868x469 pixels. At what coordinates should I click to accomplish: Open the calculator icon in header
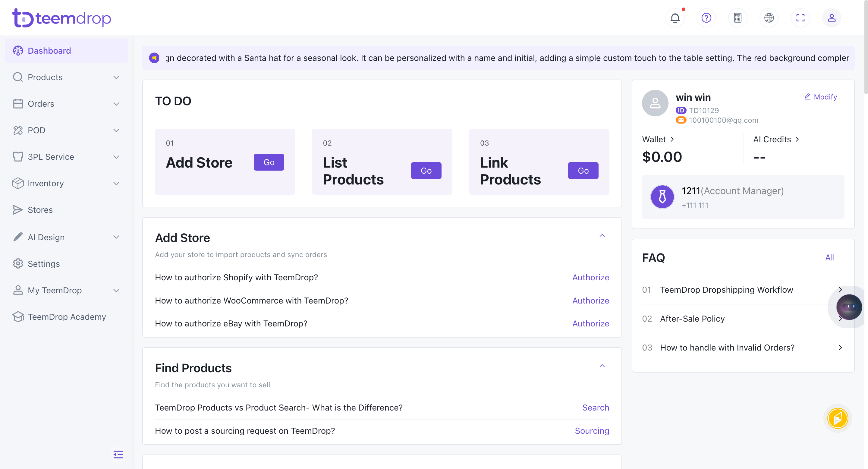[737, 18]
